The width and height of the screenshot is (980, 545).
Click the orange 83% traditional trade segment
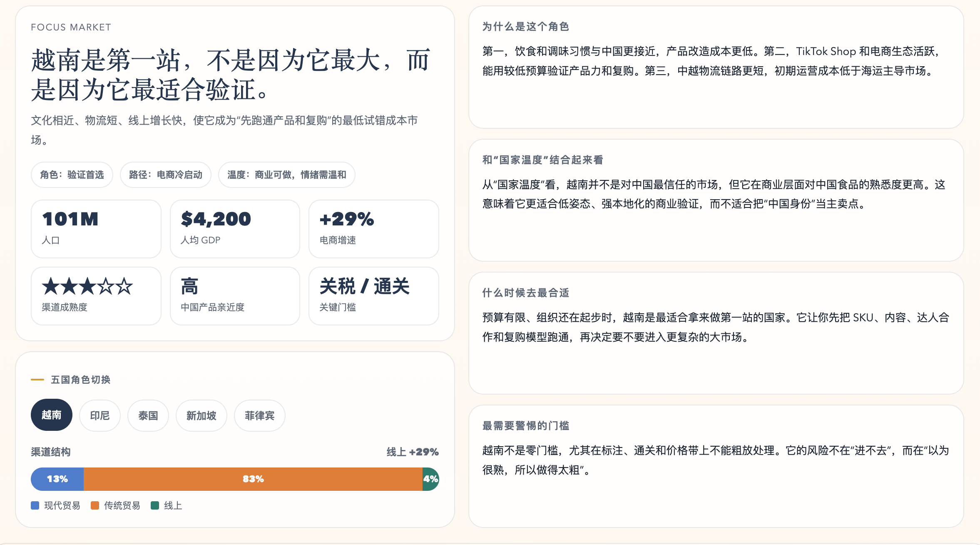[253, 479]
